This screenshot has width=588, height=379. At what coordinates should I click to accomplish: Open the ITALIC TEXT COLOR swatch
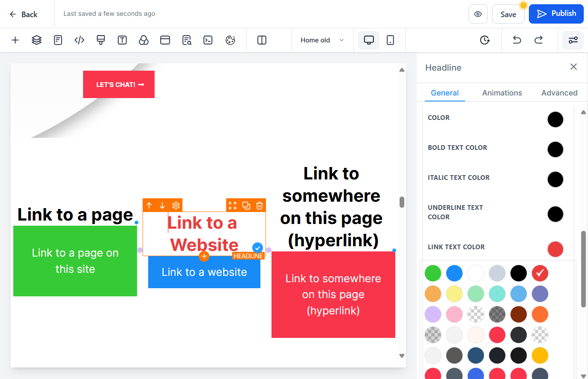555,179
